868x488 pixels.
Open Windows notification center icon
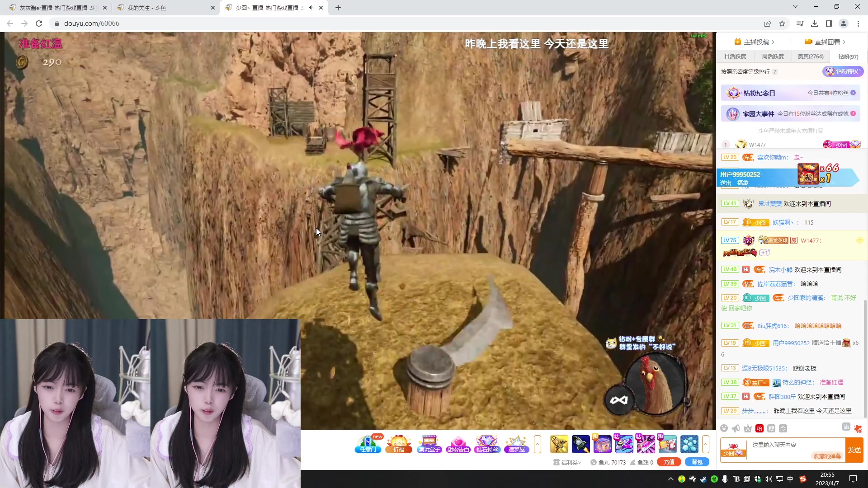pyautogui.click(x=853, y=479)
